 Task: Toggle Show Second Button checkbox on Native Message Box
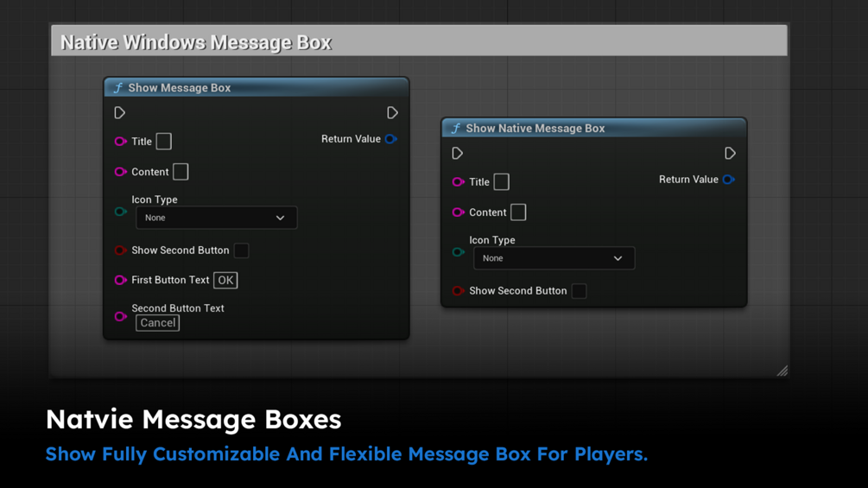pos(579,291)
